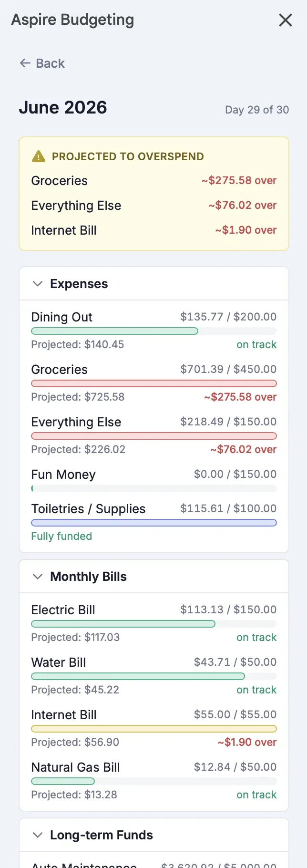The image size is (307, 868).
Task: Collapse the Long-term Funds section chevron
Action: (x=37, y=835)
